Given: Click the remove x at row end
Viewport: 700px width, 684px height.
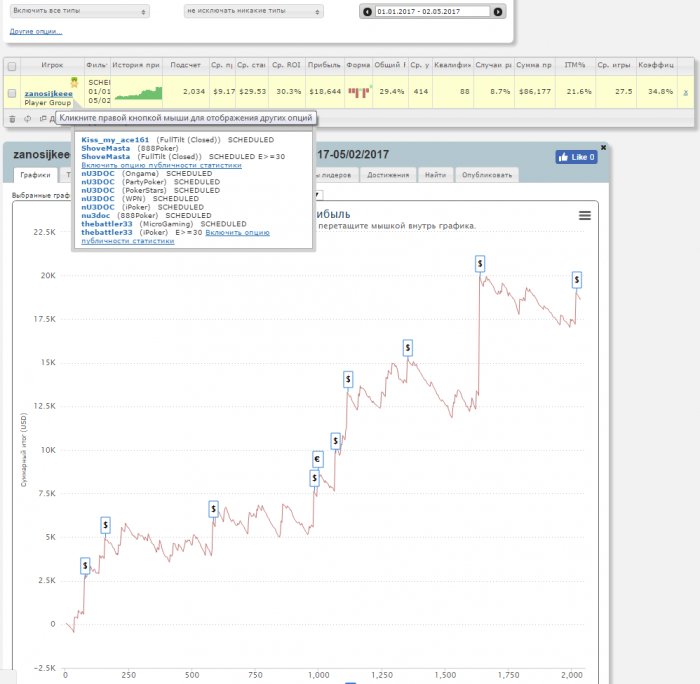Looking at the screenshot, I should (x=685, y=92).
